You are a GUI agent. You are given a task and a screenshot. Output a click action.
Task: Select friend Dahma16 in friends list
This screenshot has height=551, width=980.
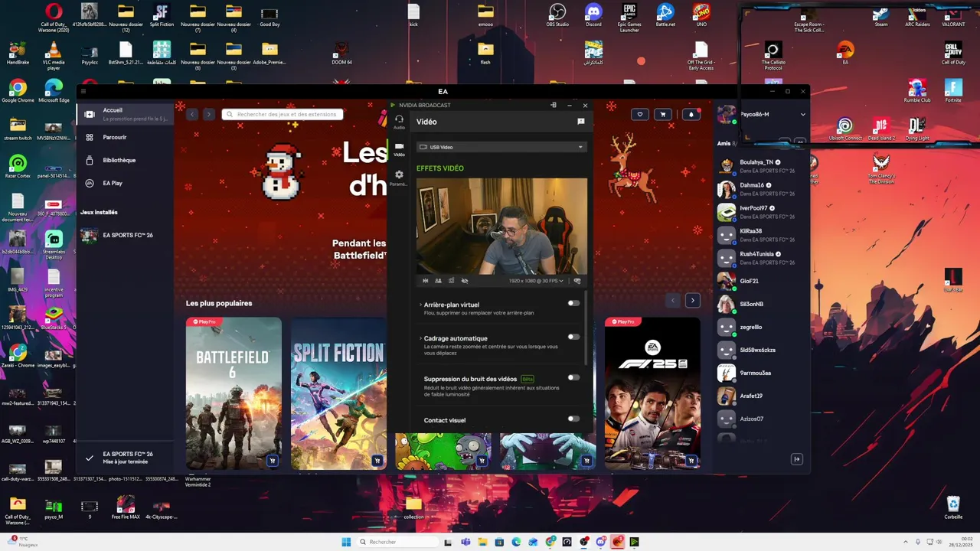(x=761, y=189)
